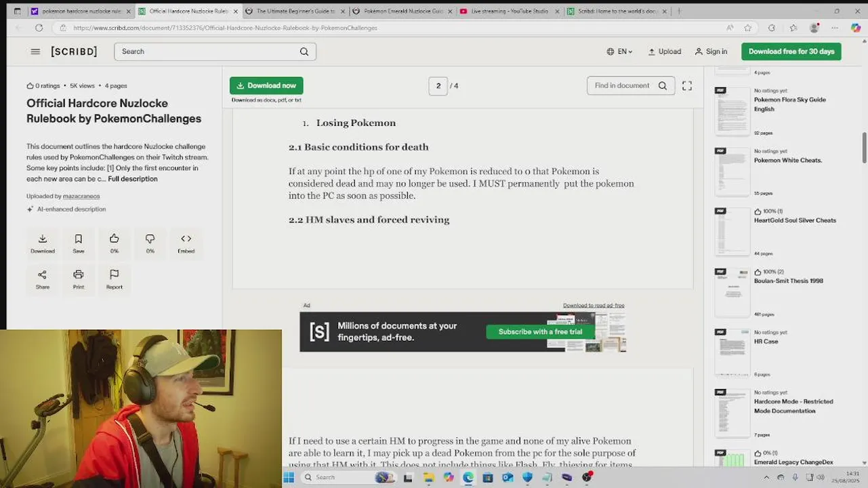
Task: Click the Download icon under description
Action: coord(43,243)
